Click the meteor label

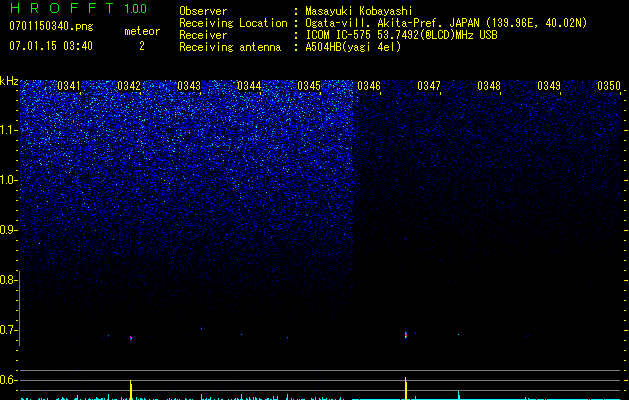(142, 31)
